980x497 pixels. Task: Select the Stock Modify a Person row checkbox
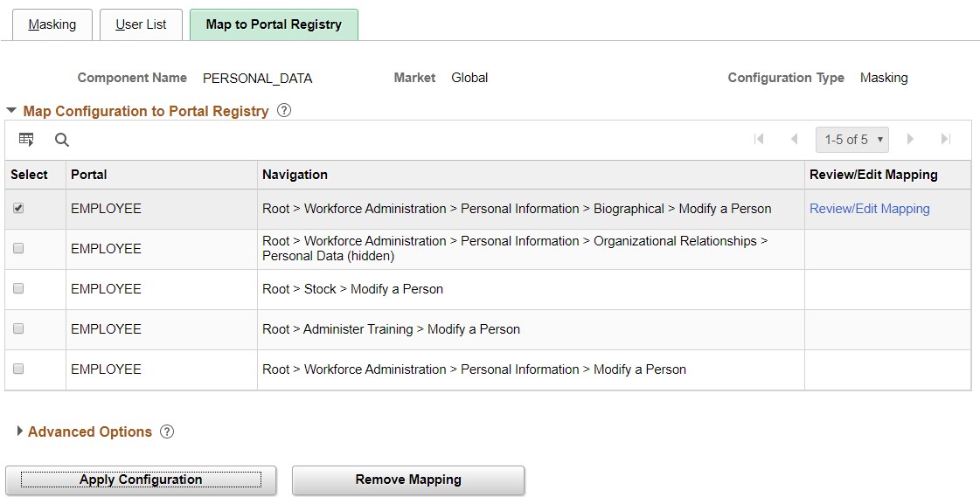18,289
